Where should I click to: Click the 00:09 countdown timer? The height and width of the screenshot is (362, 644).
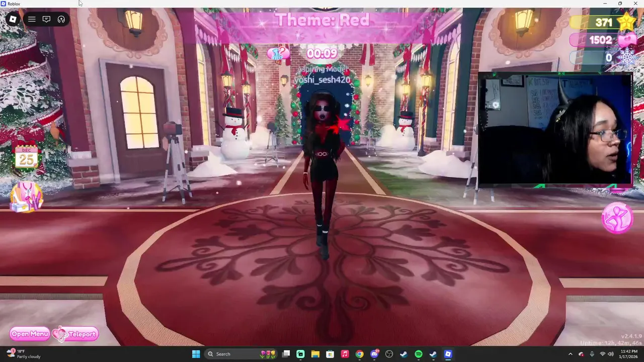click(322, 53)
